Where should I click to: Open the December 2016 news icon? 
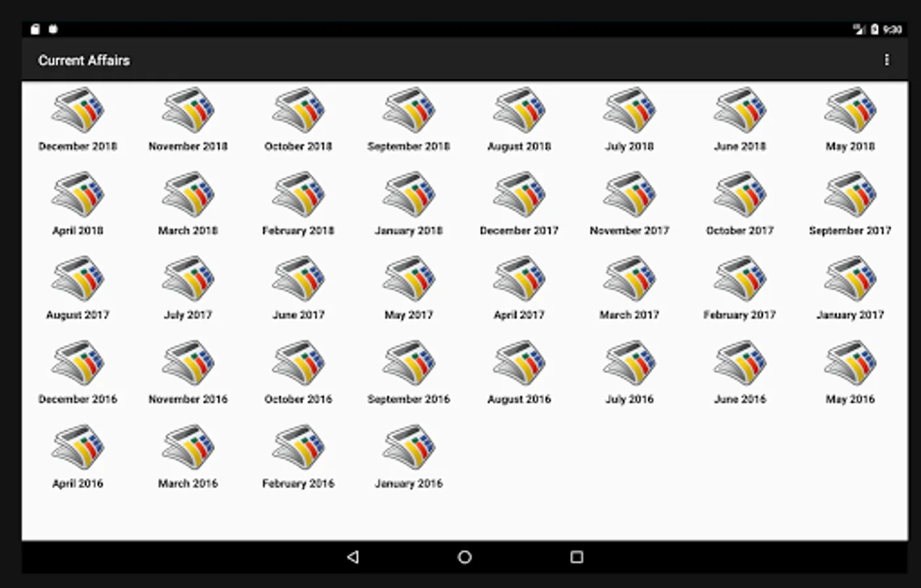click(78, 363)
